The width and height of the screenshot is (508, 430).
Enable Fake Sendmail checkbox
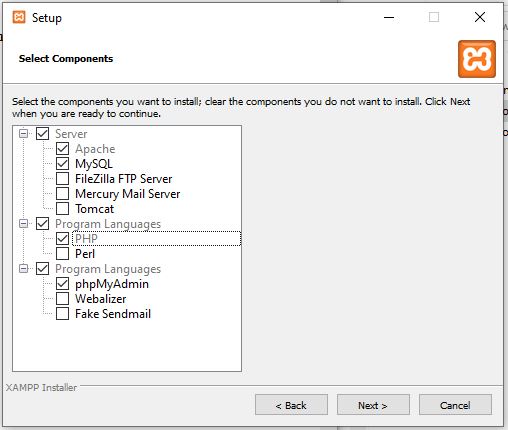click(62, 314)
